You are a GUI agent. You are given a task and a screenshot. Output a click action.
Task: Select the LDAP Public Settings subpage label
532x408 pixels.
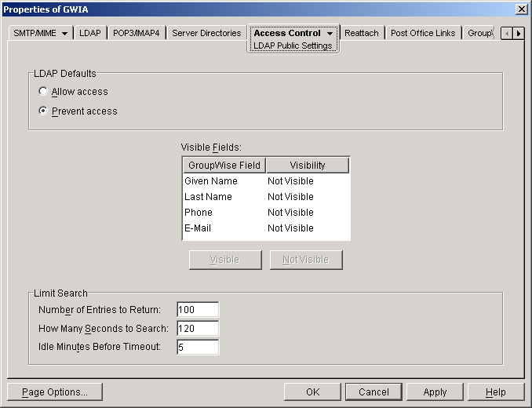[x=293, y=46]
